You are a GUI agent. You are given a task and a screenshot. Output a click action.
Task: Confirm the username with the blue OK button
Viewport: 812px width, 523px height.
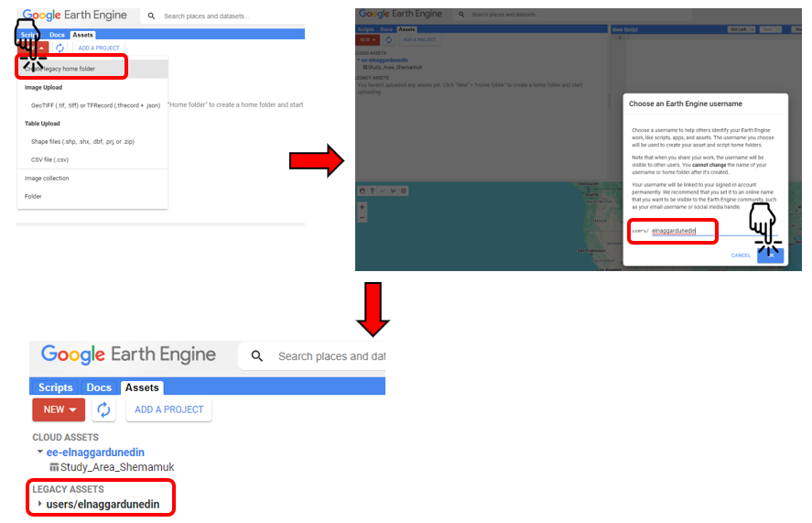pyautogui.click(x=771, y=256)
